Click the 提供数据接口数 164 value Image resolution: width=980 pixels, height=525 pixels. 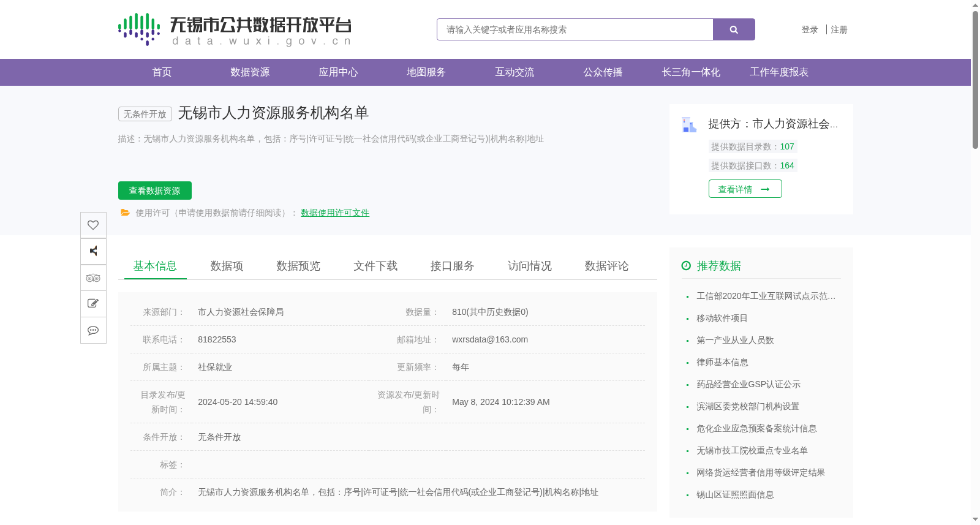(x=787, y=165)
